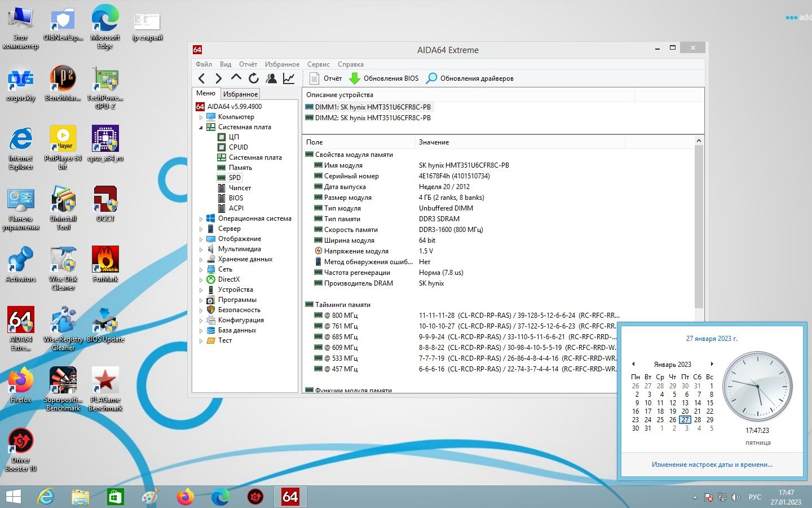Expand the Операционная система tree node
Screen dimensions: 812x508
point(201,218)
